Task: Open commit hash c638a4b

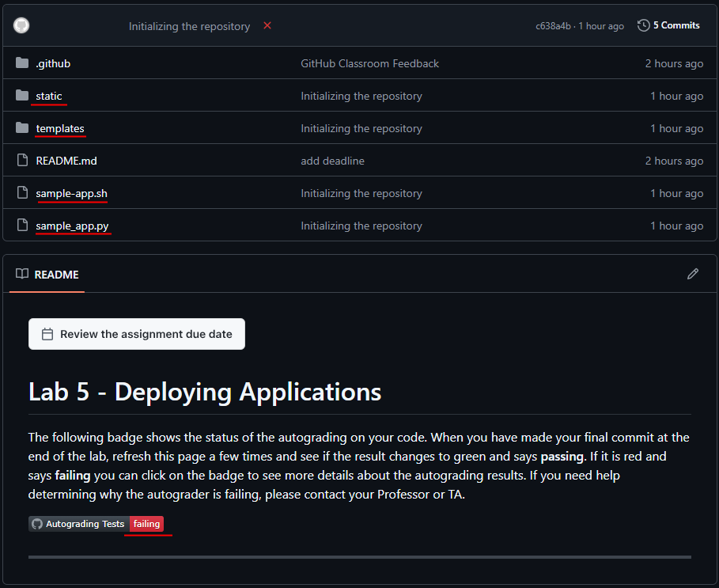Action: coord(553,26)
